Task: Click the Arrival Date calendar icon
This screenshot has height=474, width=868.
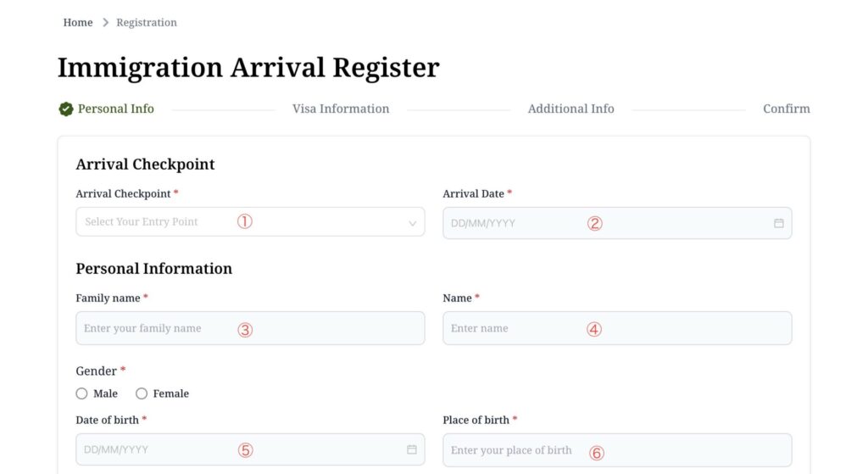Action: (x=778, y=223)
